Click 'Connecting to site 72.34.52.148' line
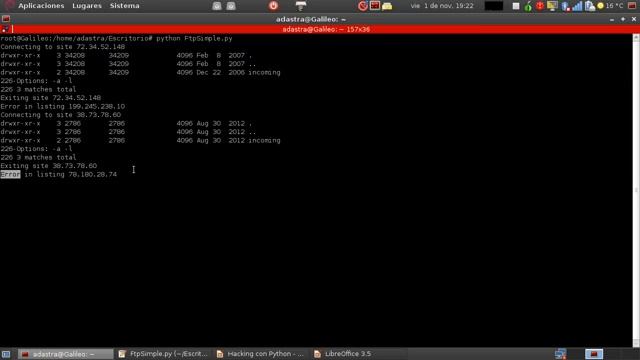Image resolution: width=640 pixels, height=360 pixels. click(x=62, y=47)
